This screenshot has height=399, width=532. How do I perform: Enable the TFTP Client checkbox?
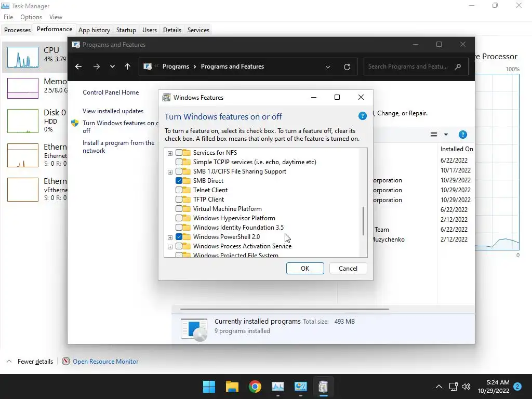[x=179, y=199]
